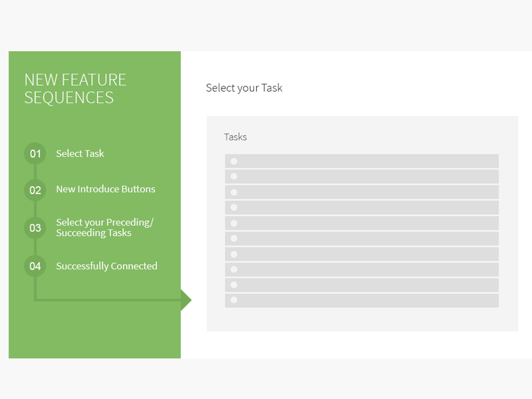Click the 'Select your Task' heading
The image size is (532, 399).
click(244, 87)
